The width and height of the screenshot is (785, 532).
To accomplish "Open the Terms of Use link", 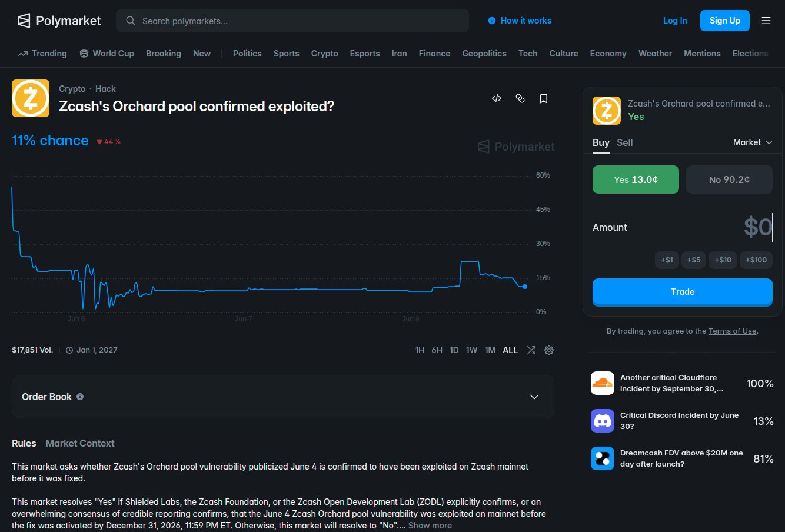I will (733, 331).
